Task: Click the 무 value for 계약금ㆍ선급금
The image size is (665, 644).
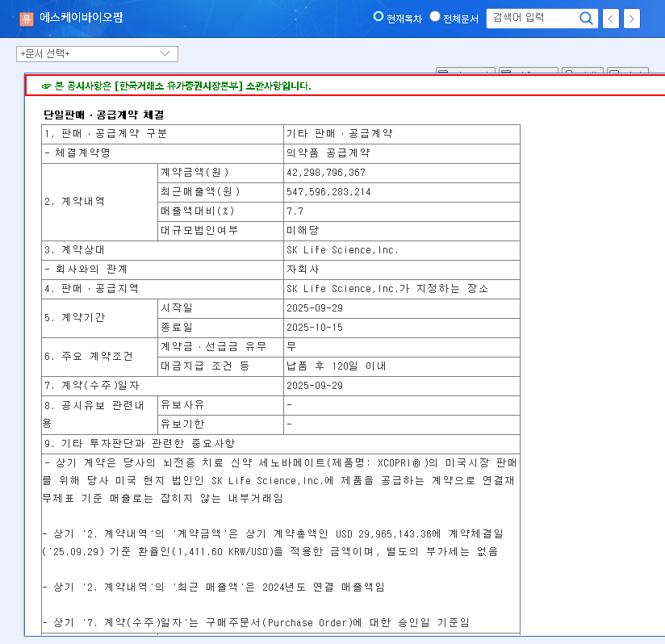Action: click(x=291, y=347)
